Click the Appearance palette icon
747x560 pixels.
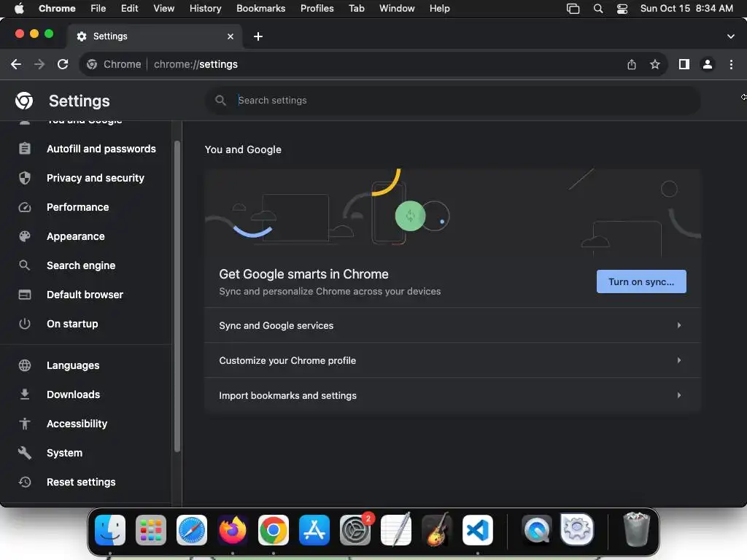coord(24,236)
